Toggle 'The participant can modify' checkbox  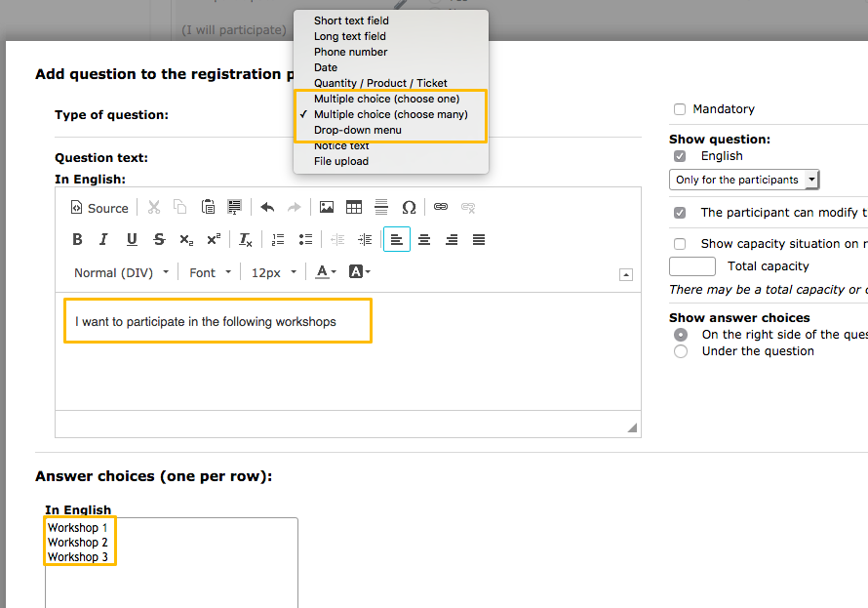pos(680,213)
